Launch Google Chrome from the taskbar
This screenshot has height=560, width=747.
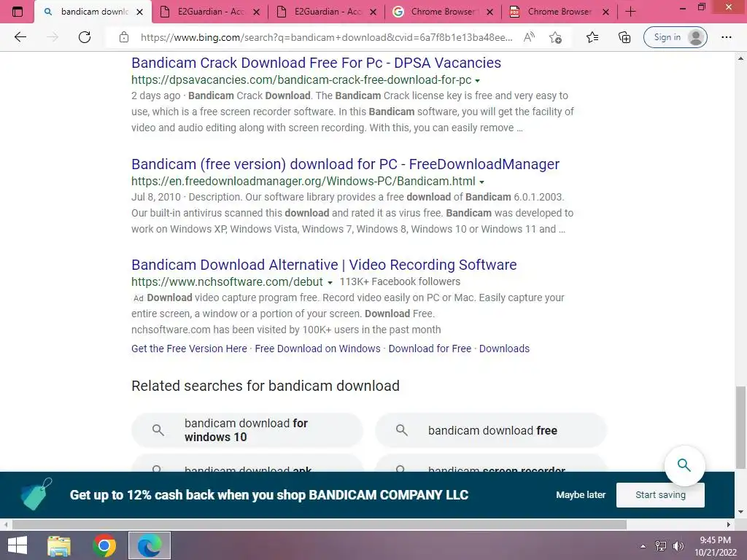[x=104, y=545]
